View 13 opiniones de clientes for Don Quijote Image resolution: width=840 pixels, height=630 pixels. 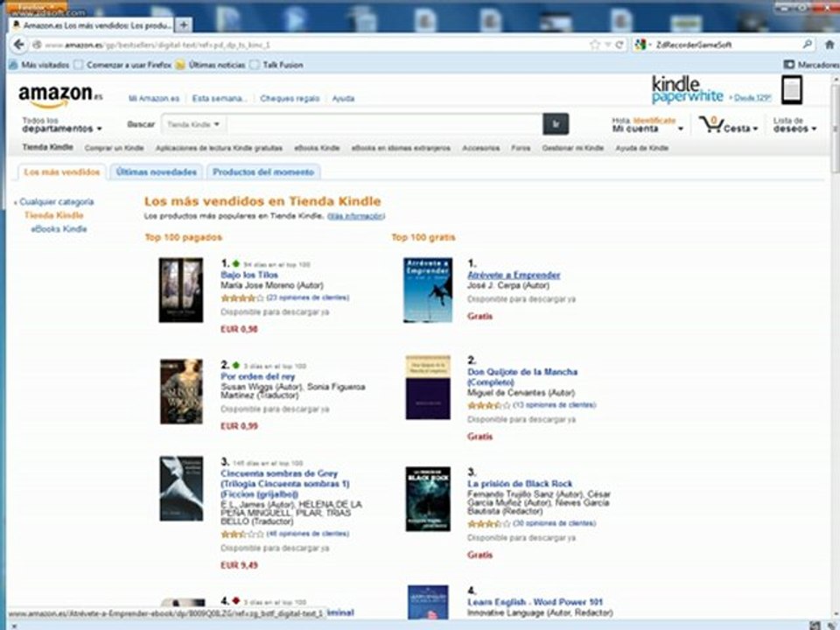coord(555,405)
